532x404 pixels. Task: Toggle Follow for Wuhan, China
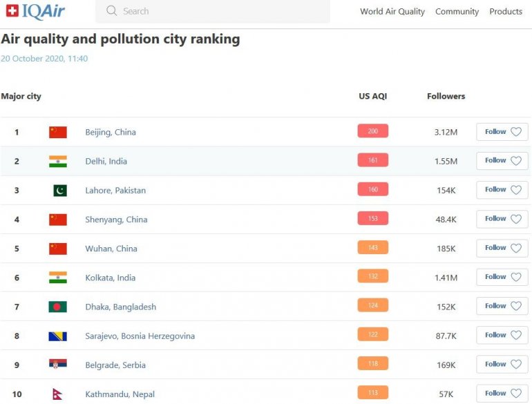point(502,248)
